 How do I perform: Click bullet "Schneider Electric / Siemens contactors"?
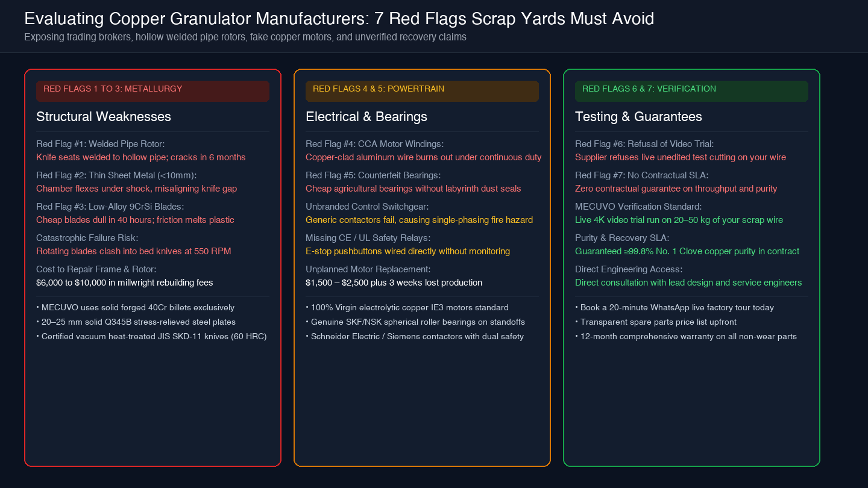tap(415, 337)
